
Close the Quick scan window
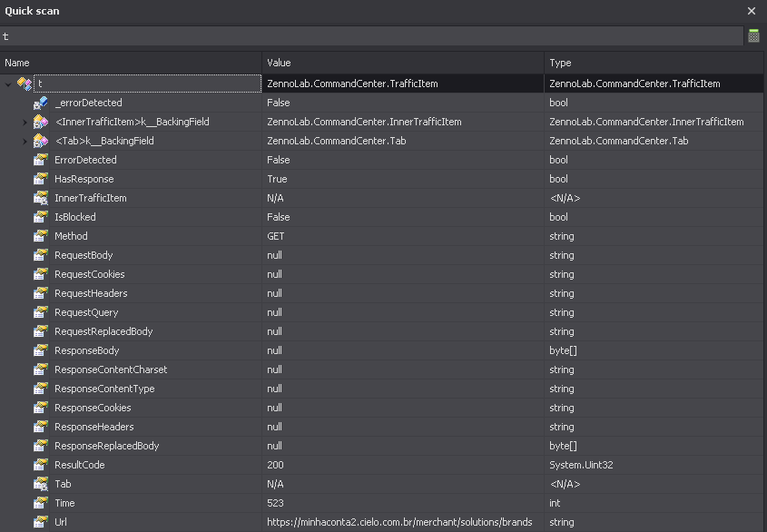tap(752, 11)
